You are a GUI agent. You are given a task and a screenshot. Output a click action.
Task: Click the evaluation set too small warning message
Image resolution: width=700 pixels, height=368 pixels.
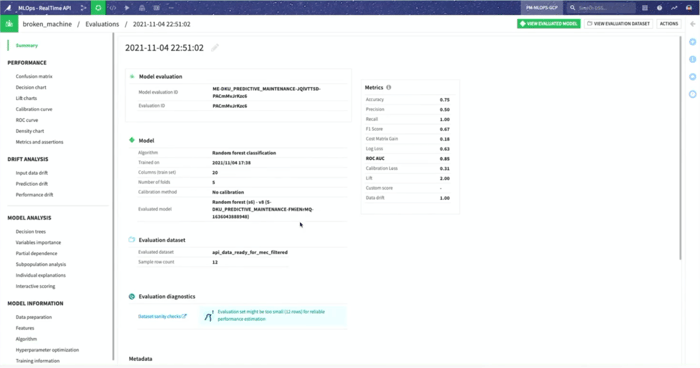(x=271, y=315)
